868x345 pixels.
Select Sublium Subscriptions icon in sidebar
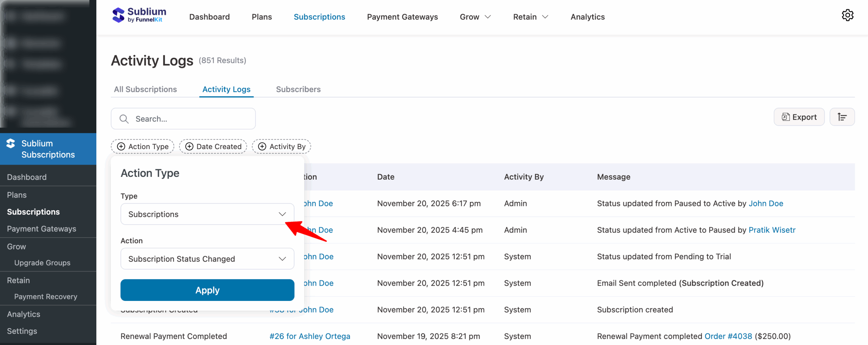coord(11,143)
